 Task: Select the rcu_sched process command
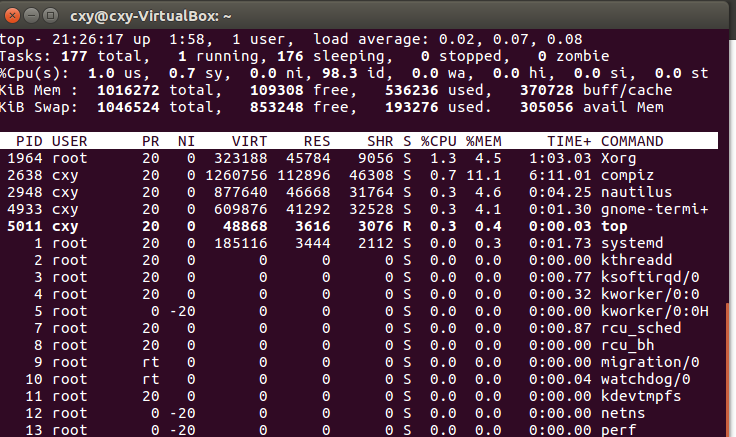click(x=641, y=328)
